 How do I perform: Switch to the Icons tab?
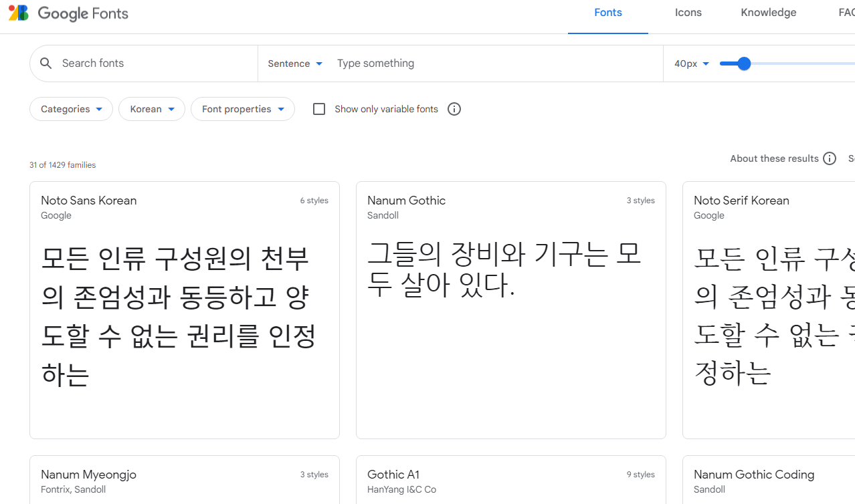coord(688,13)
